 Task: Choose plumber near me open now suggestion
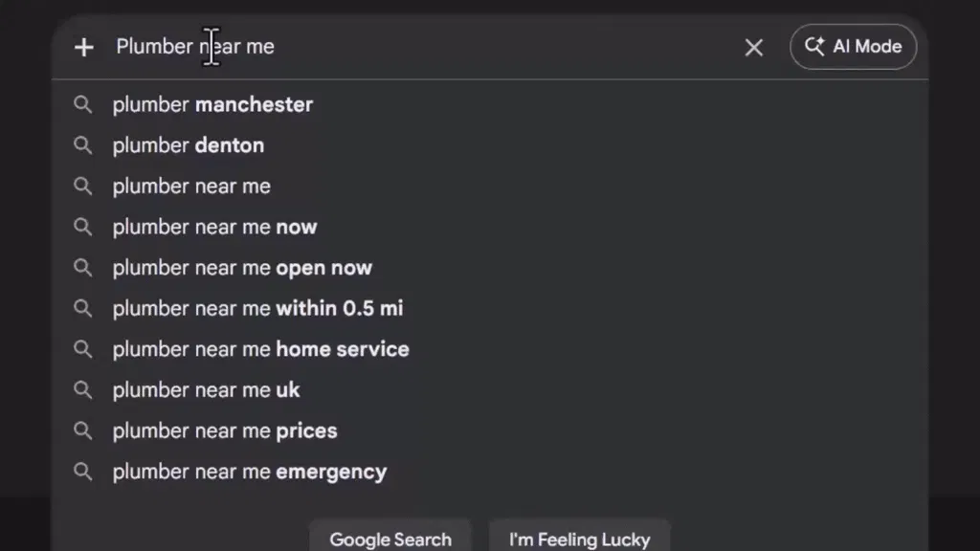coord(490,268)
